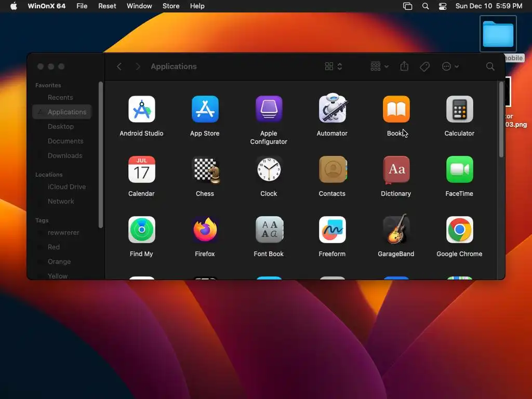The height and width of the screenshot is (399, 532).
Task: Open the Automator app icon
Action: coord(332,108)
